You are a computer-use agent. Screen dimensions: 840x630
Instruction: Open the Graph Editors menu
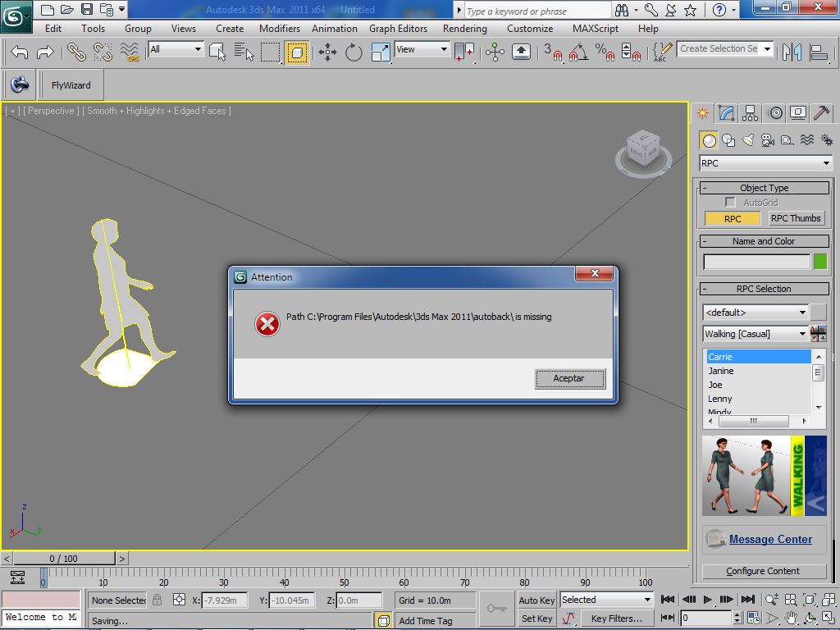click(x=398, y=29)
